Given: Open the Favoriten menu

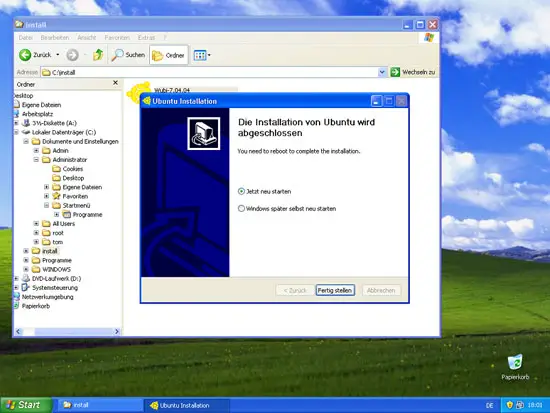Looking at the screenshot, I should 117,38.
